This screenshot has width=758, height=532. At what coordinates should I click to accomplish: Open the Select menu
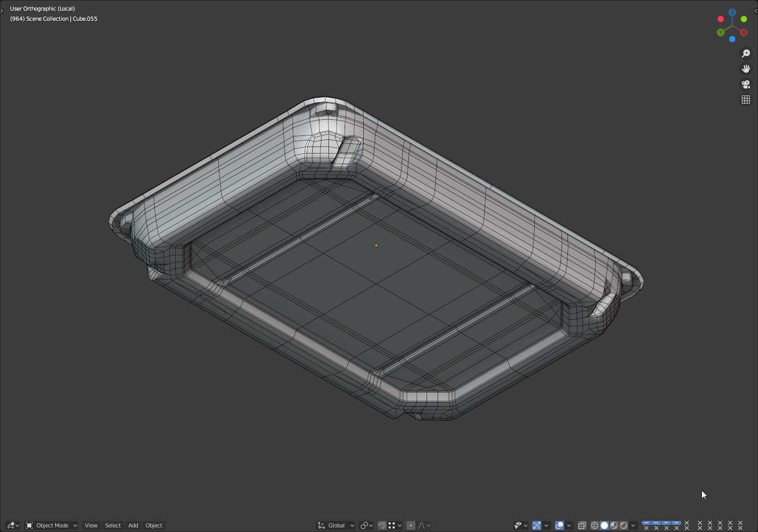coord(113,525)
